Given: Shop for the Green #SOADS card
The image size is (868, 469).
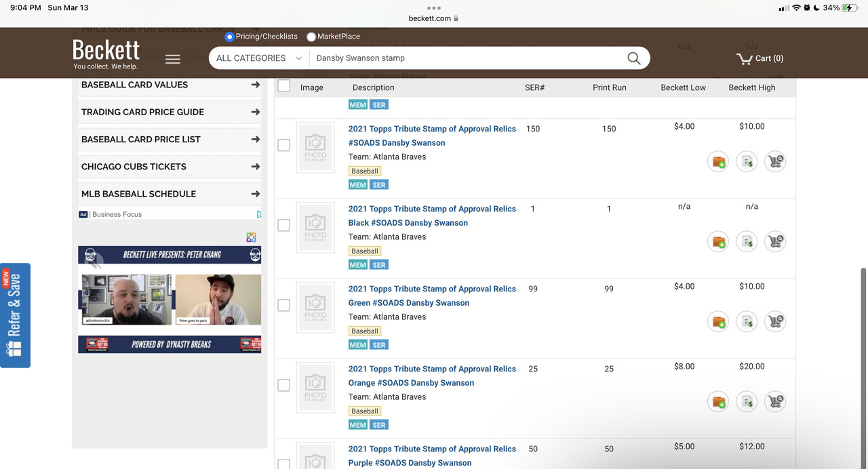Looking at the screenshot, I should (x=775, y=321).
